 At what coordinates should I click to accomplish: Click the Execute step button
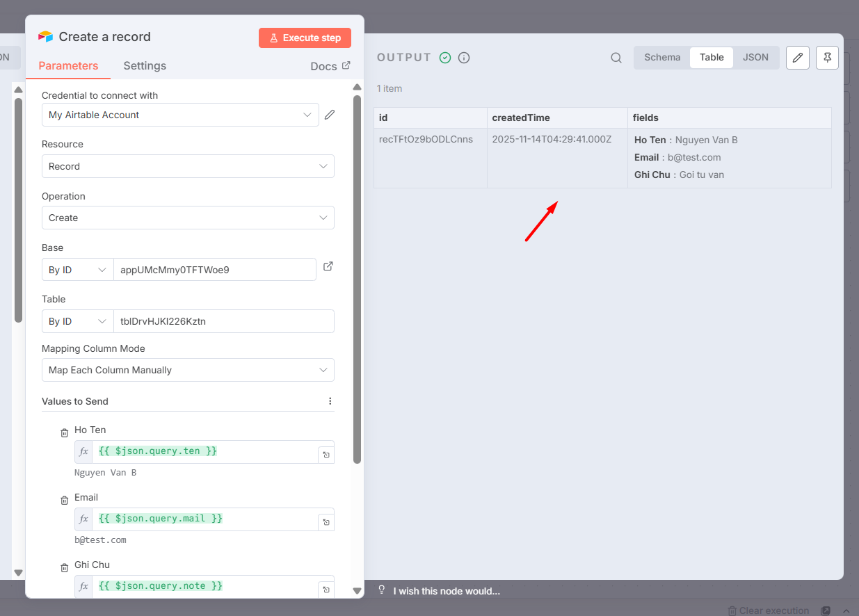(305, 38)
